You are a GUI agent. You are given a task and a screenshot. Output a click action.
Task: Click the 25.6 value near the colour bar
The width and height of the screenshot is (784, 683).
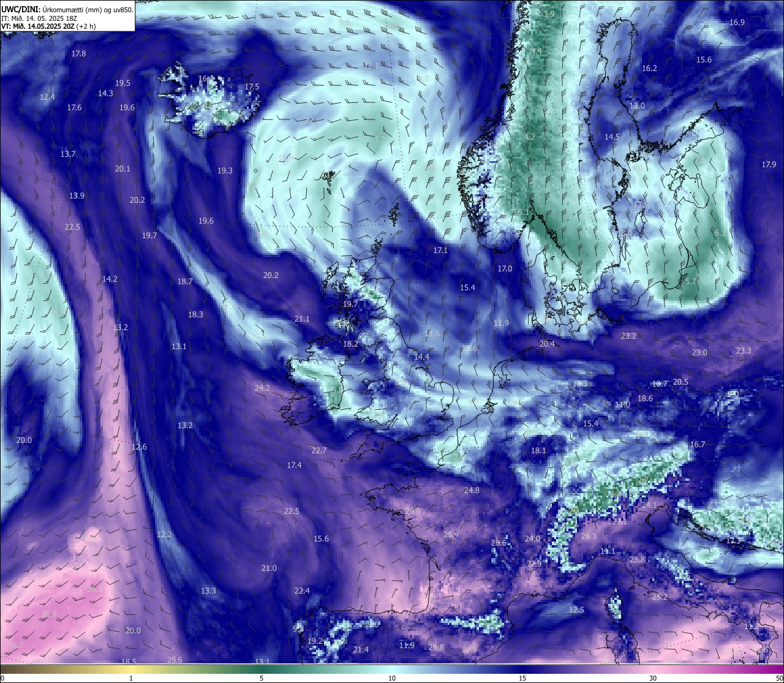tap(175, 660)
